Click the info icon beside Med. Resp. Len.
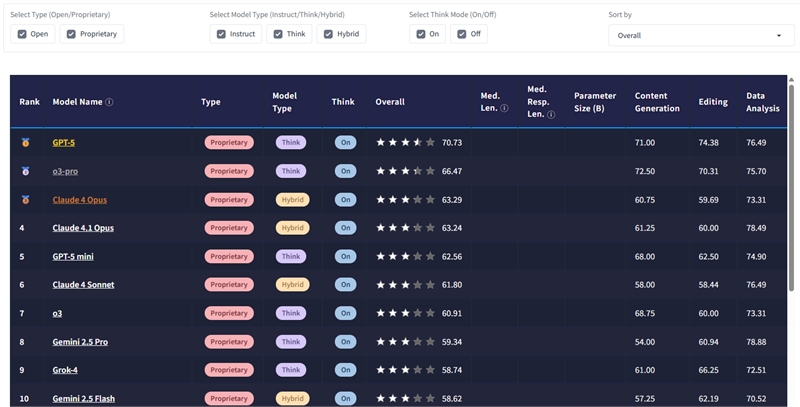The height and width of the screenshot is (407, 800). coord(551,115)
